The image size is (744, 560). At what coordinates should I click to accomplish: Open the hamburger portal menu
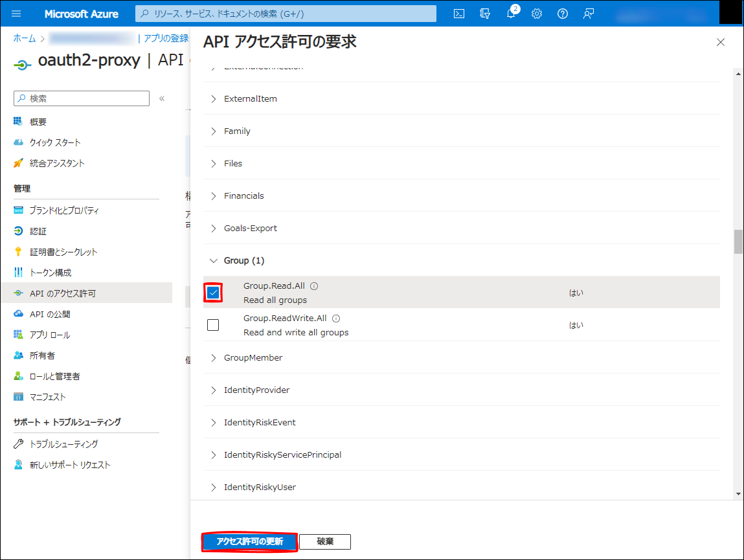[16, 14]
